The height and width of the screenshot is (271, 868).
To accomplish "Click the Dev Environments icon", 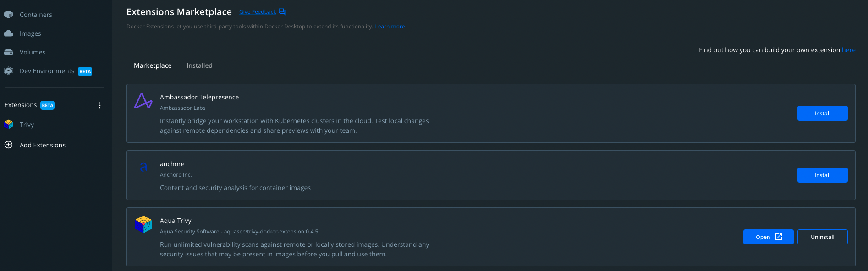I will tap(8, 71).
